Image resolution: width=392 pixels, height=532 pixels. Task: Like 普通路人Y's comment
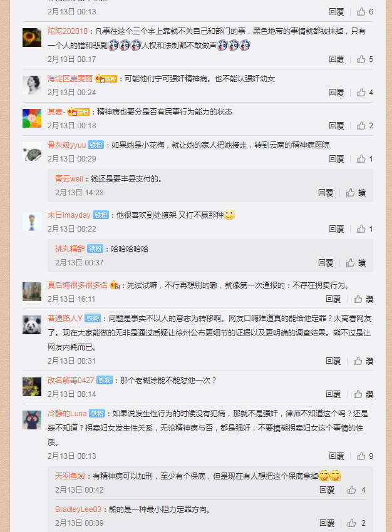click(358, 361)
